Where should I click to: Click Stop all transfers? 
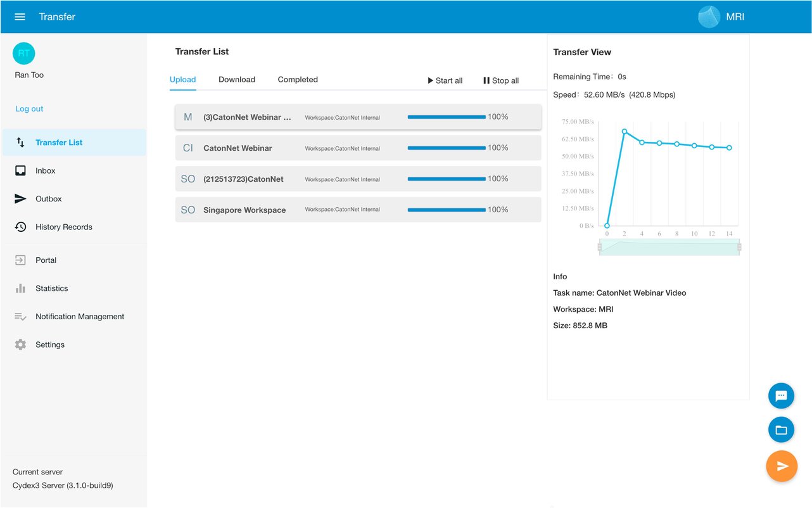(500, 80)
